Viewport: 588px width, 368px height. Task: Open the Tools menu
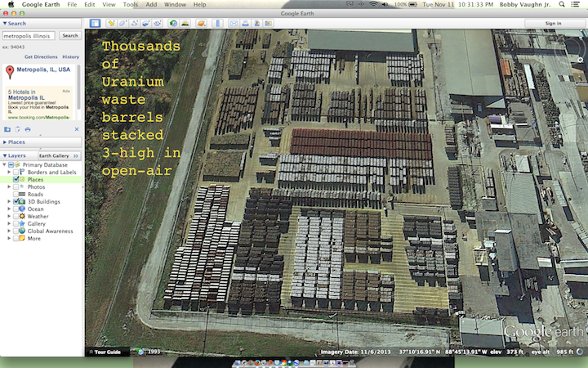click(131, 5)
